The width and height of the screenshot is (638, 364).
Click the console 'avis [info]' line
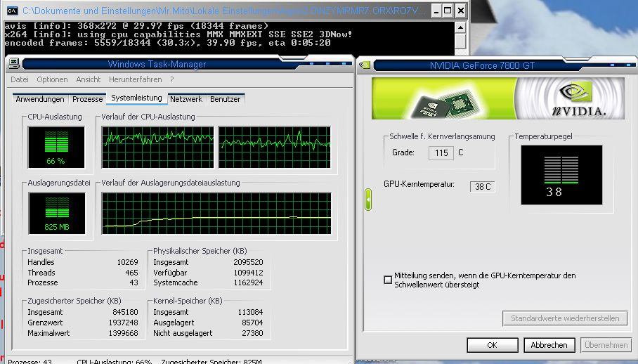tap(137, 26)
